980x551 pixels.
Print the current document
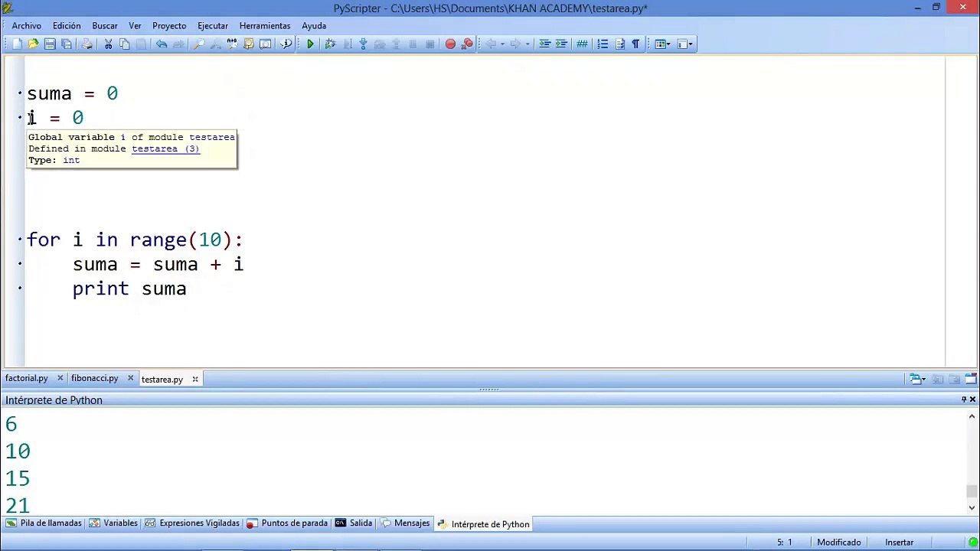(x=87, y=44)
